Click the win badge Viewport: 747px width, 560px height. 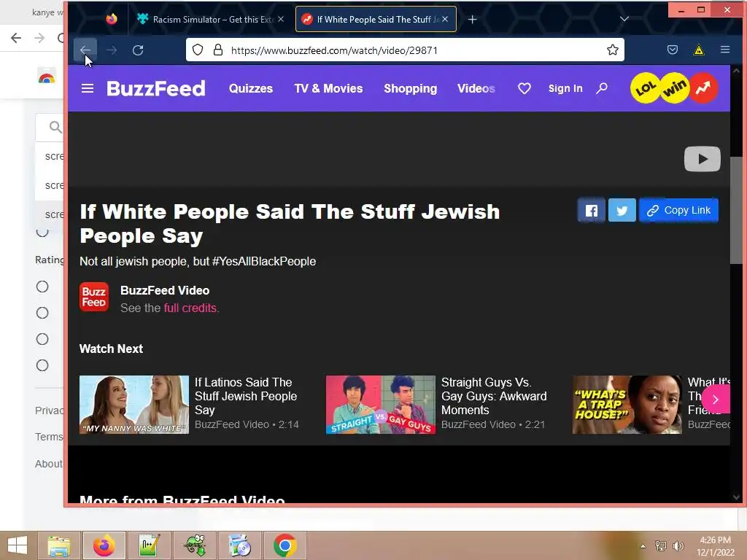tap(675, 87)
